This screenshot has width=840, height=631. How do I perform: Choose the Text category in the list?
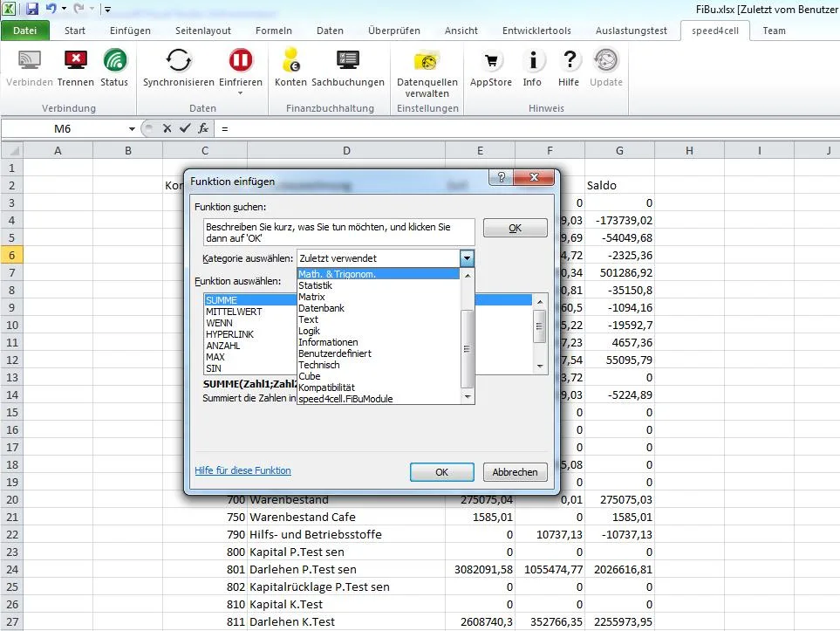click(379, 319)
